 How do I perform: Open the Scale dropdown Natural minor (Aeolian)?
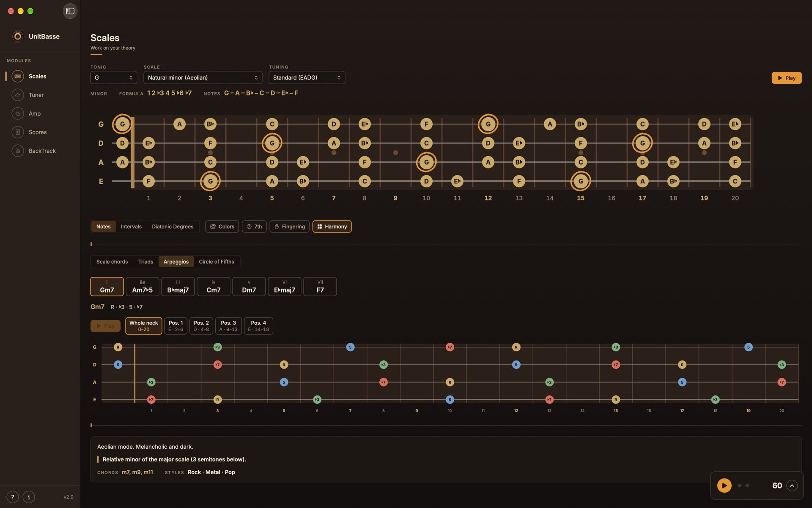tap(203, 77)
